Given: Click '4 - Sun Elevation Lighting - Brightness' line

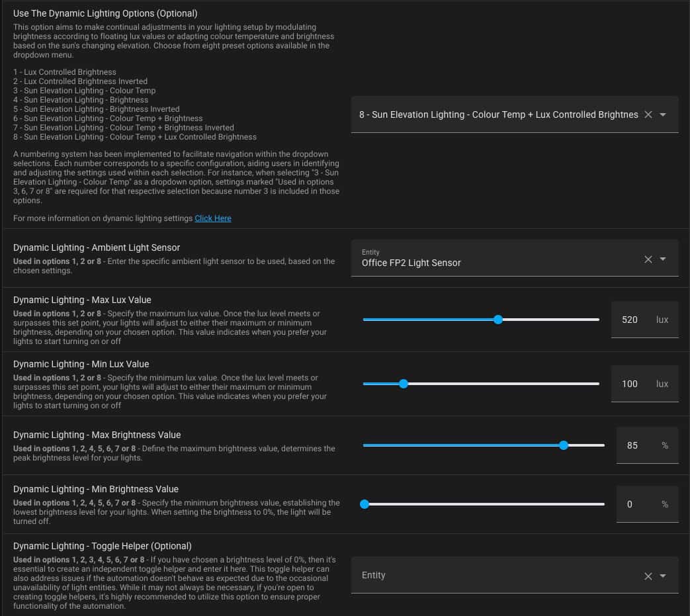Looking at the screenshot, I should tap(81, 100).
